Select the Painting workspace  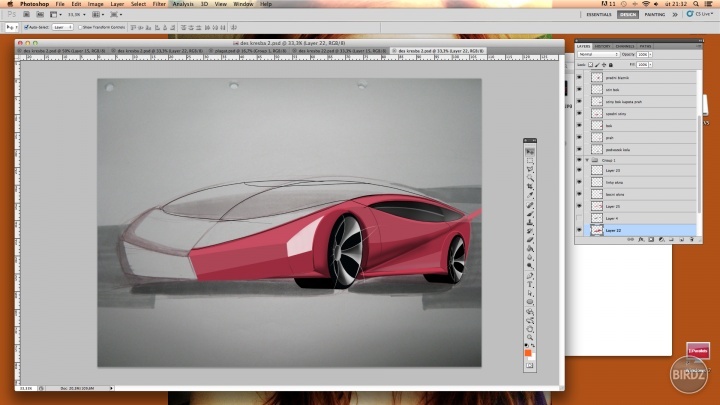coord(655,15)
